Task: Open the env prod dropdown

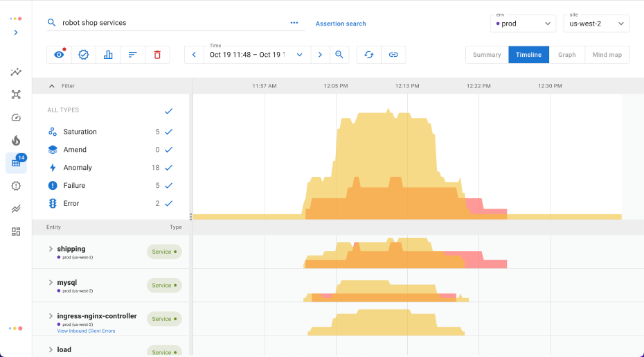Action: point(523,24)
